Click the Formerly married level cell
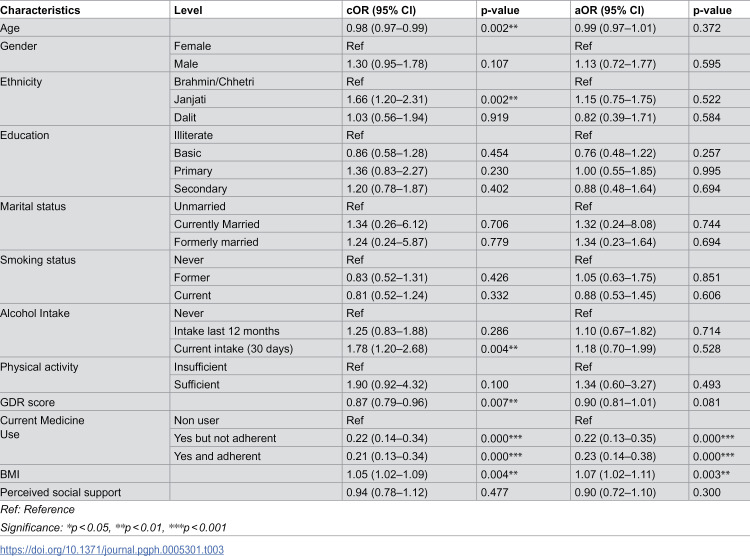The width and height of the screenshot is (750, 556). [x=216, y=242]
